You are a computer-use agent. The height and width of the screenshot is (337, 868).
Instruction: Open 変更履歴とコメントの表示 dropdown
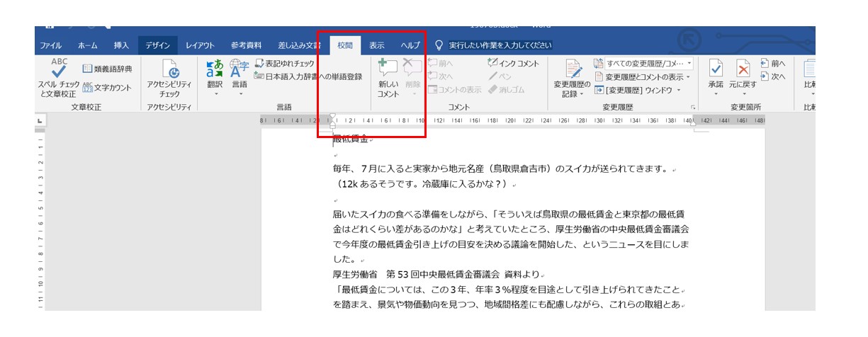pos(643,76)
